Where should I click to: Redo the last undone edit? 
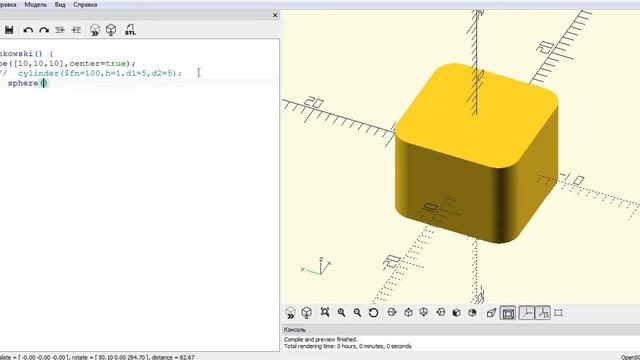(44, 30)
